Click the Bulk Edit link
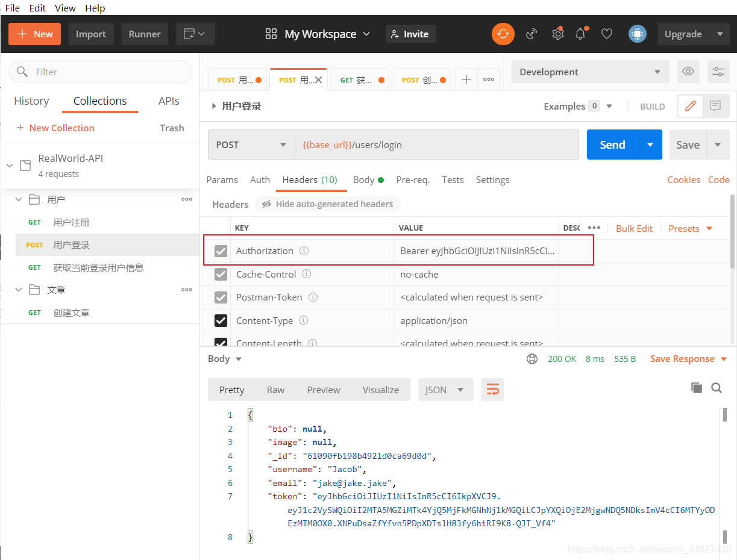This screenshot has width=737, height=560. [634, 228]
